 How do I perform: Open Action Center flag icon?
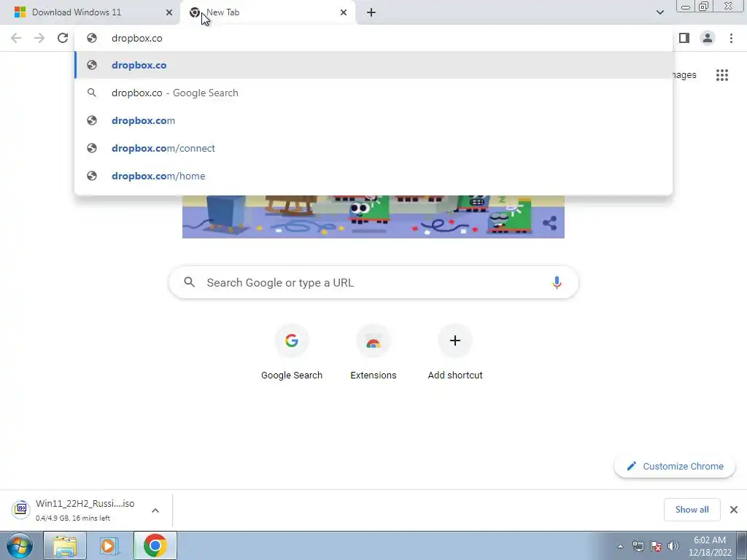656,546
